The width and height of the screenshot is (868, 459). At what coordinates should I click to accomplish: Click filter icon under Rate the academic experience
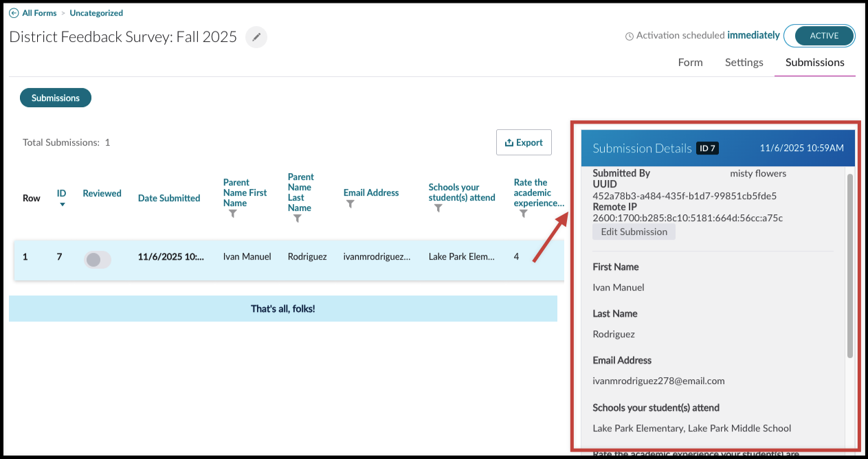[x=524, y=214]
